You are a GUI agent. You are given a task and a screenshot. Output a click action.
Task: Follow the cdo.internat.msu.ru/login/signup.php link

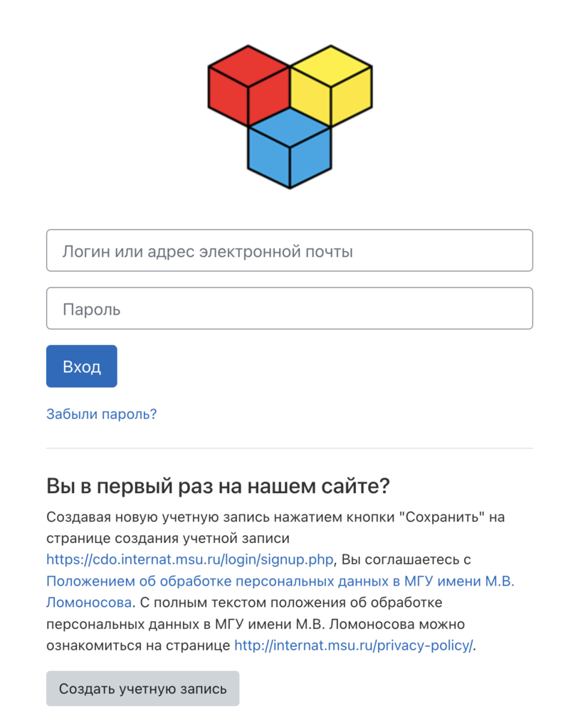(190, 560)
